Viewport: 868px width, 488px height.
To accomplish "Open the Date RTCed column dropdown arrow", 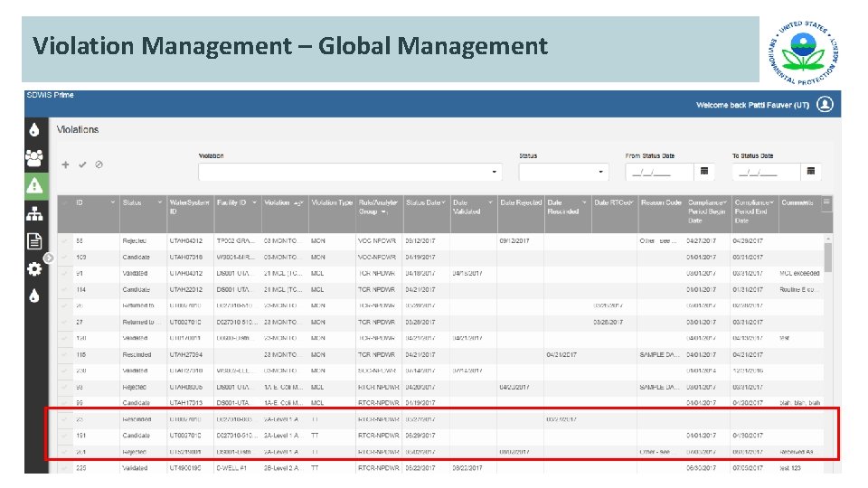I will point(631,202).
